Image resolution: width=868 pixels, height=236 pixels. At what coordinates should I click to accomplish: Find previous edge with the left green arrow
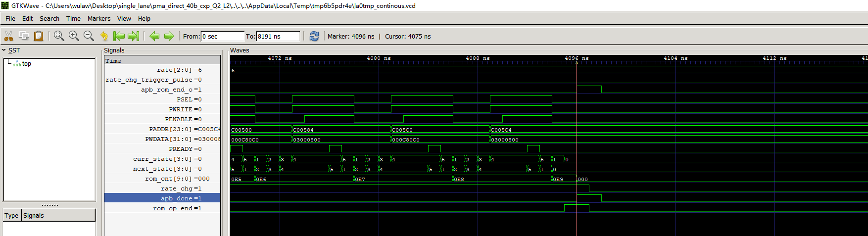point(154,36)
